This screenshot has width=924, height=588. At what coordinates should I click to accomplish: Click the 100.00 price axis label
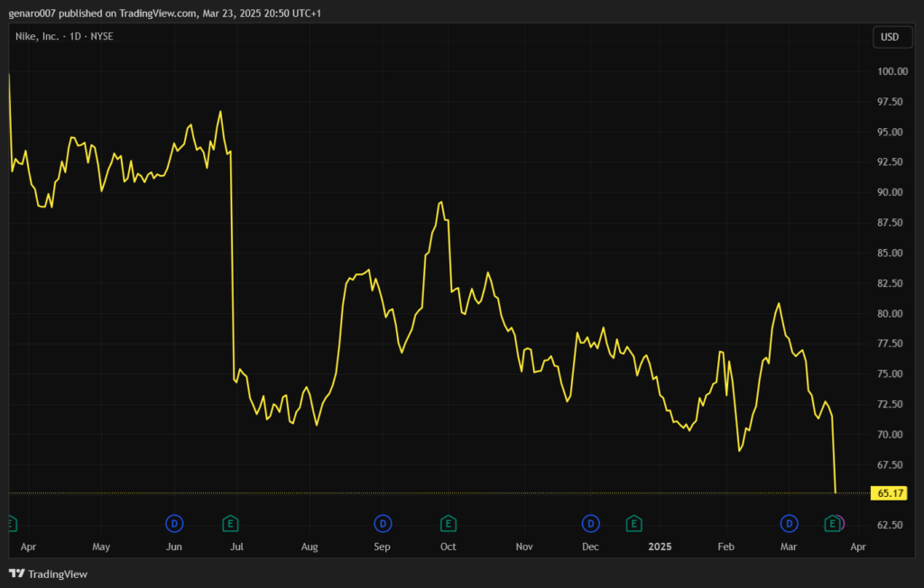(x=891, y=71)
